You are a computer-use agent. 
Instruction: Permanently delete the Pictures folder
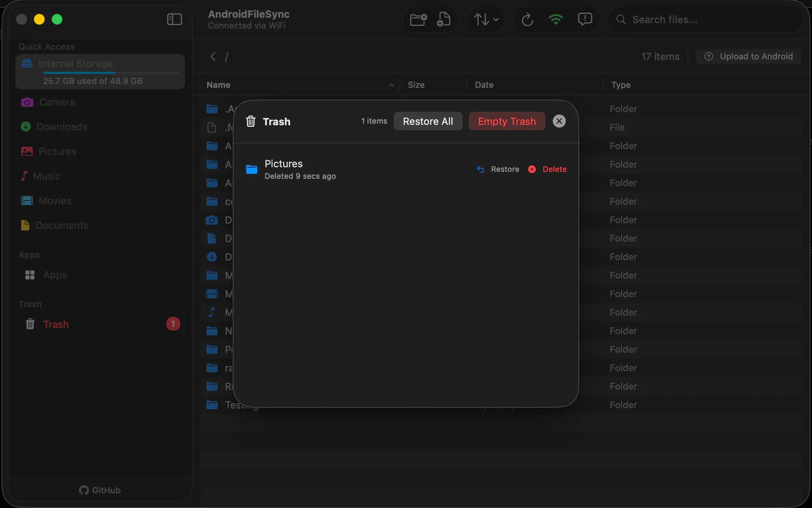(547, 169)
